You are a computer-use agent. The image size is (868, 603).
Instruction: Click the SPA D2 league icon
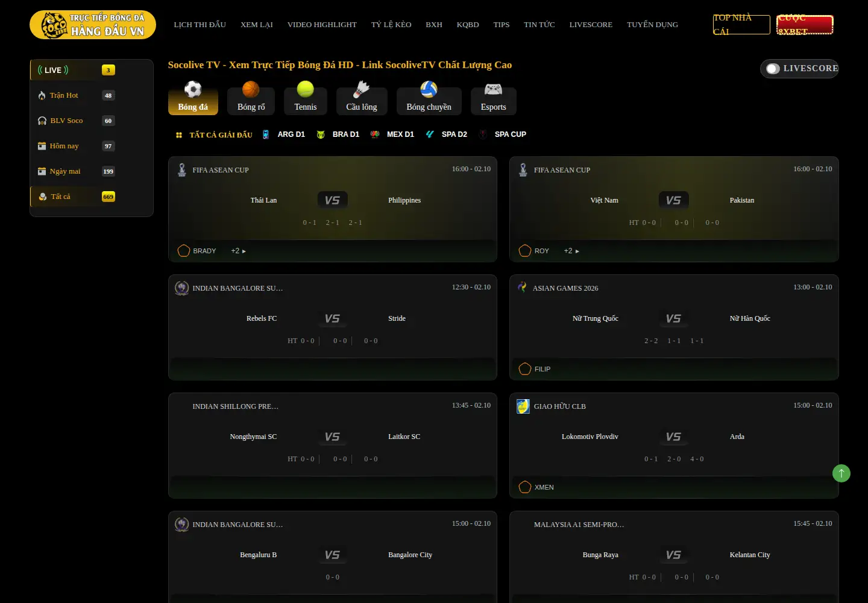coord(430,134)
